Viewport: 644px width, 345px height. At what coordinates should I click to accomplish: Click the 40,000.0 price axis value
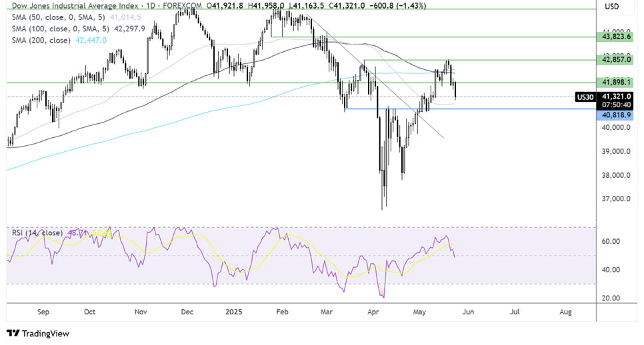coord(616,128)
